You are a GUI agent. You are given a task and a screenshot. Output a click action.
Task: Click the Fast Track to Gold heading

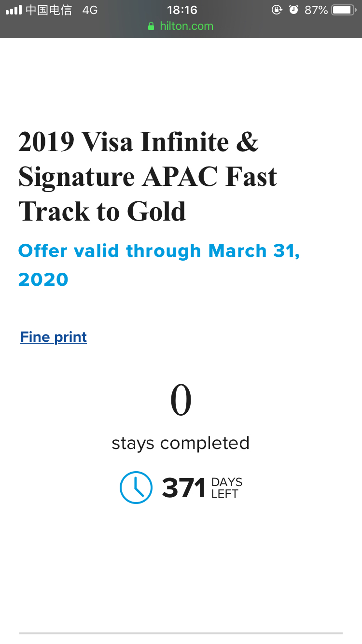148,176
